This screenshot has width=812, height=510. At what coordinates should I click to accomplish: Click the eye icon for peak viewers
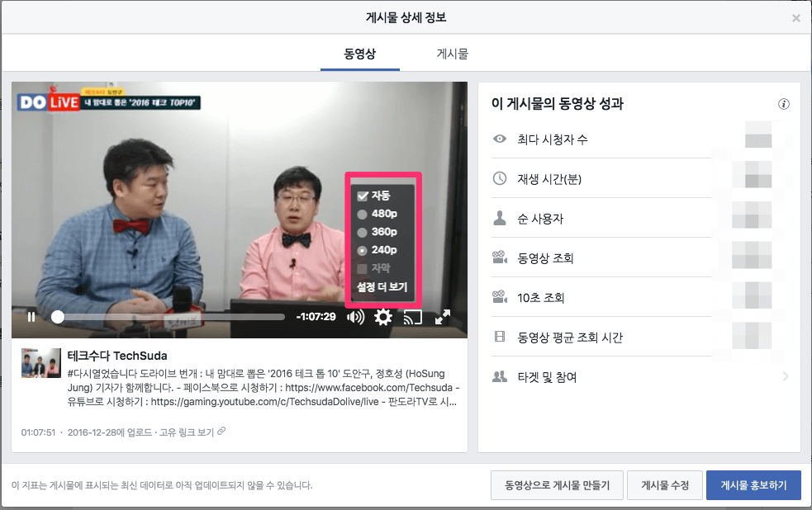[x=499, y=139]
